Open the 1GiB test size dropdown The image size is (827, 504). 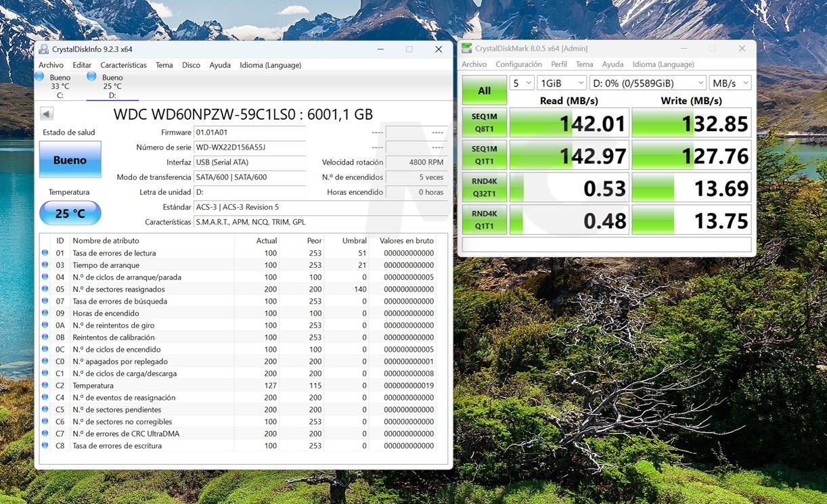pos(561,83)
